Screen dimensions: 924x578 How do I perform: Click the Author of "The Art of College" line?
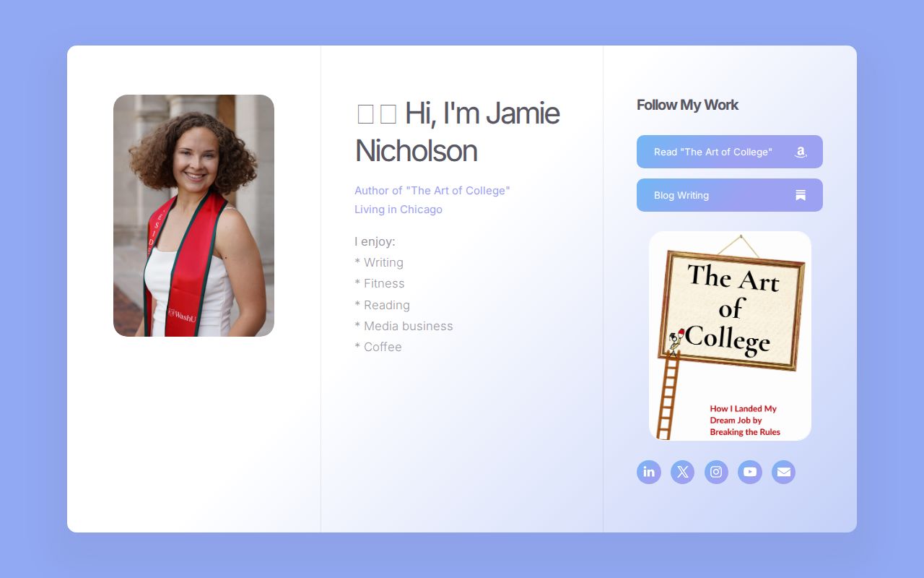(432, 191)
